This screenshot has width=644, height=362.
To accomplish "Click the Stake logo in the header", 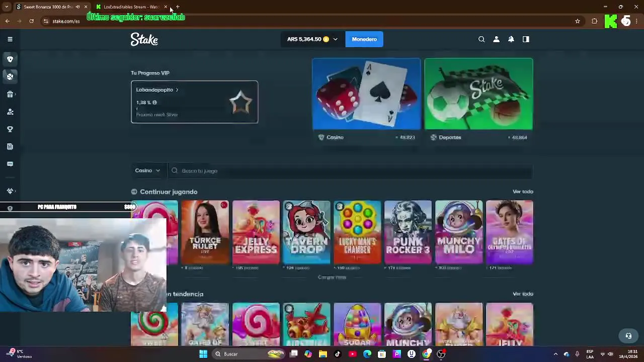I will tap(144, 39).
